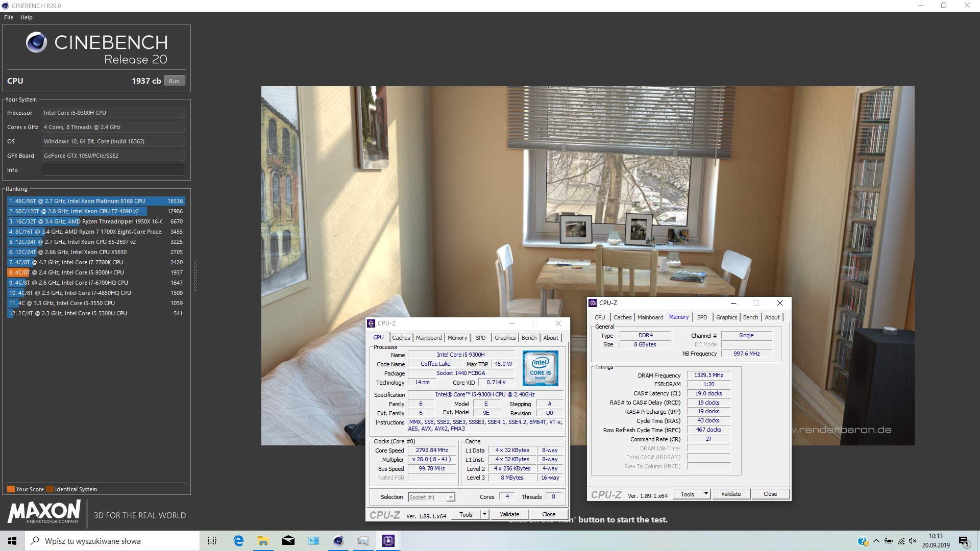Open Mainboard tab in right CPU-Z window
The height and width of the screenshot is (551, 980).
(x=650, y=317)
